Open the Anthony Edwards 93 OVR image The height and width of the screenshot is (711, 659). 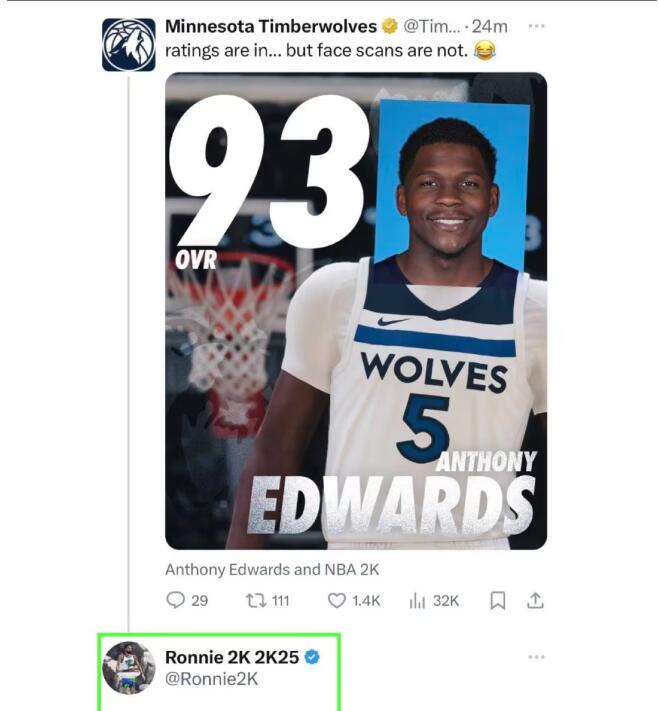(356, 311)
